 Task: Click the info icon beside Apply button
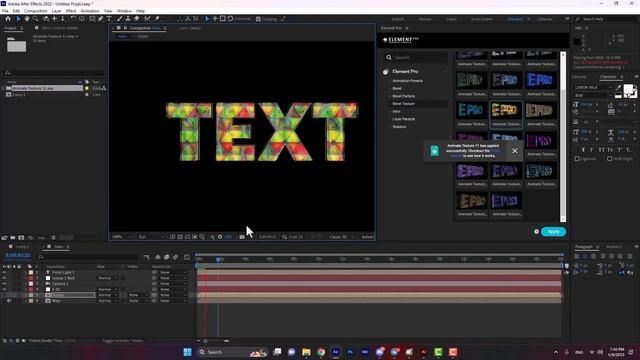[x=536, y=231]
